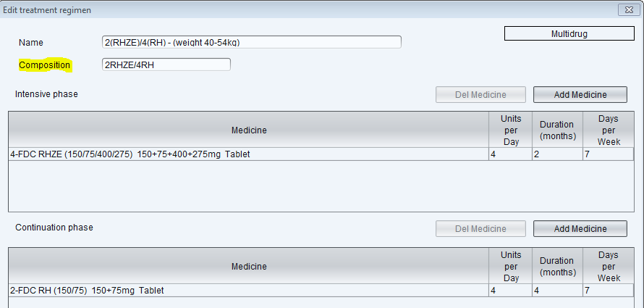644x308 pixels.
Task: Click the Name input field
Action: point(251,42)
